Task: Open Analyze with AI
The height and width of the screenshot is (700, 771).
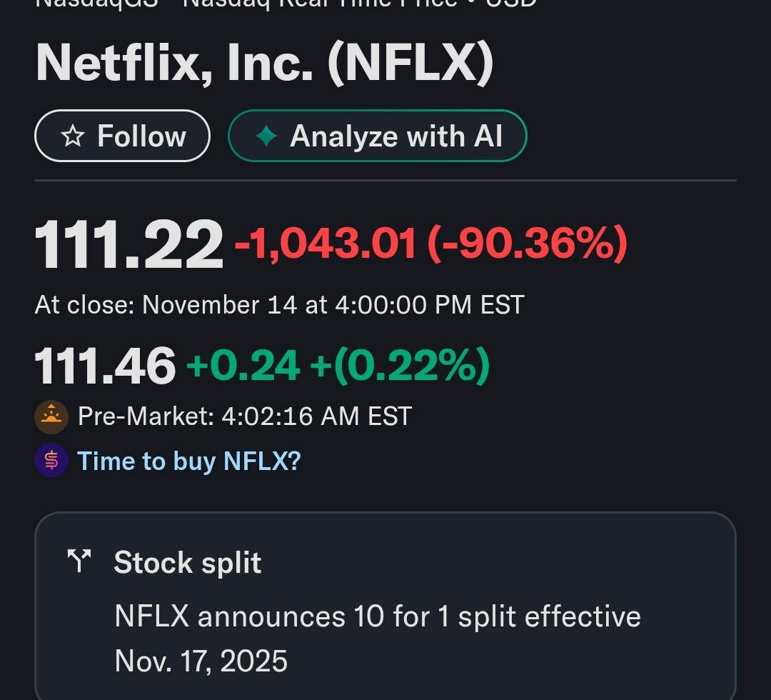Action: [x=377, y=136]
